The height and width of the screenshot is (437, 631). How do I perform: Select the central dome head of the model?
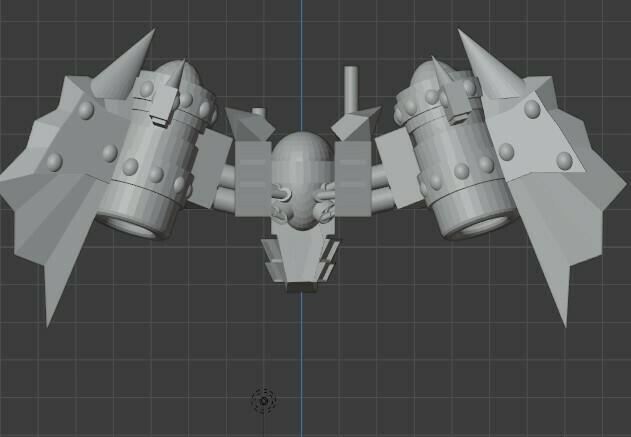303,179
